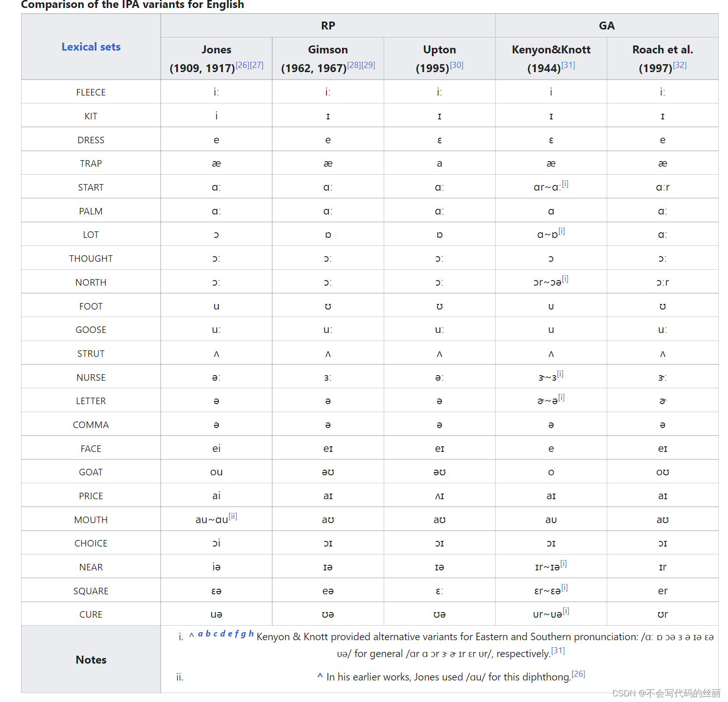Open citation [26] at end of note ii

[578, 674]
